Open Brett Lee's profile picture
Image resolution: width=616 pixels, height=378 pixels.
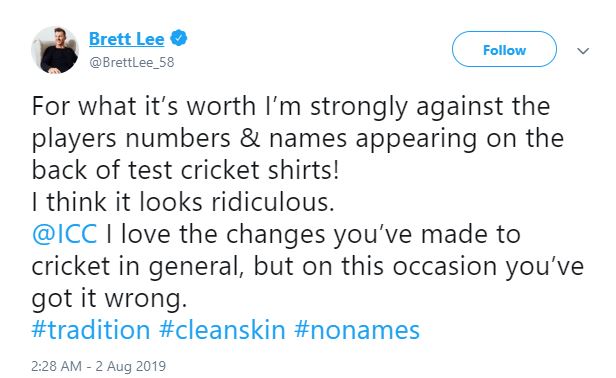[55, 50]
